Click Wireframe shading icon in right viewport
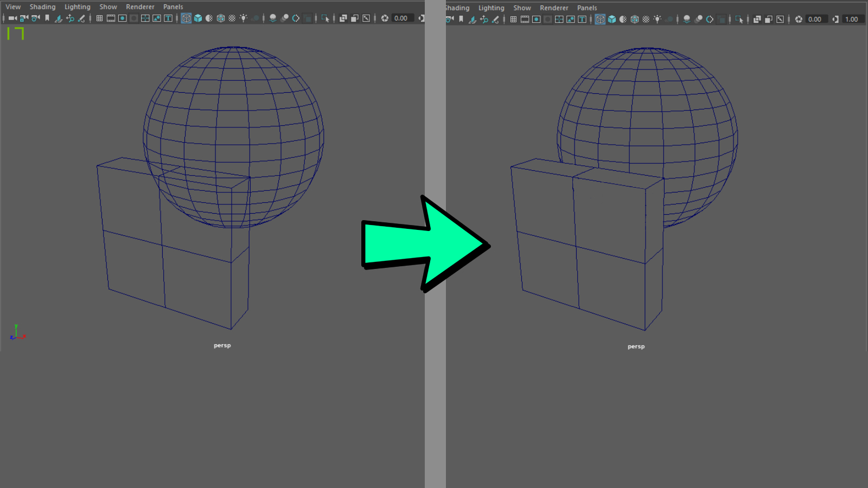 [600, 19]
